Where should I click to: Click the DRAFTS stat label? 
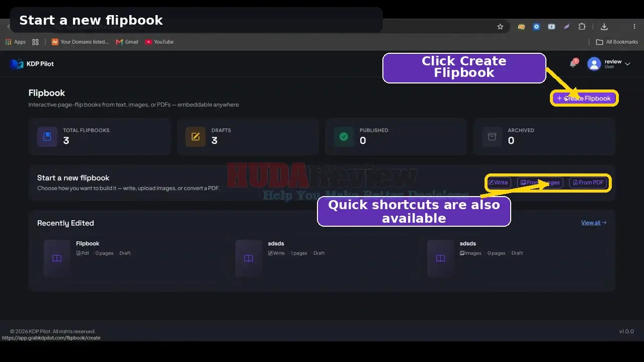[x=221, y=130]
